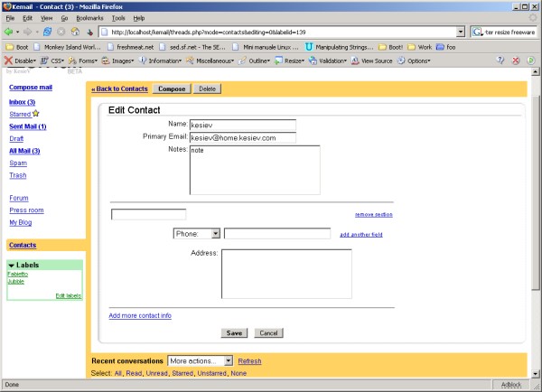Open the Outline web developer menu
The height and width of the screenshot is (392, 542).
click(255, 61)
